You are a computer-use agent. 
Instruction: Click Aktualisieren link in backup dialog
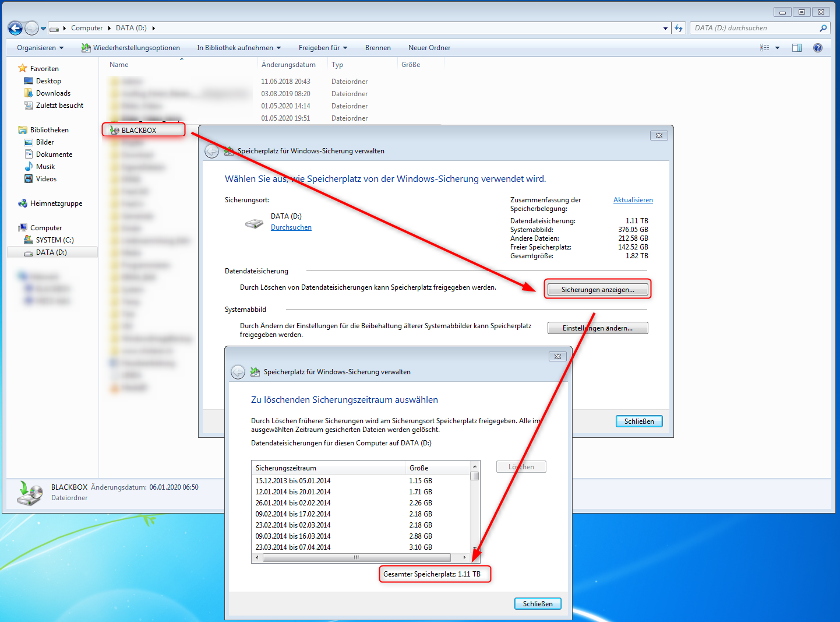pos(633,200)
